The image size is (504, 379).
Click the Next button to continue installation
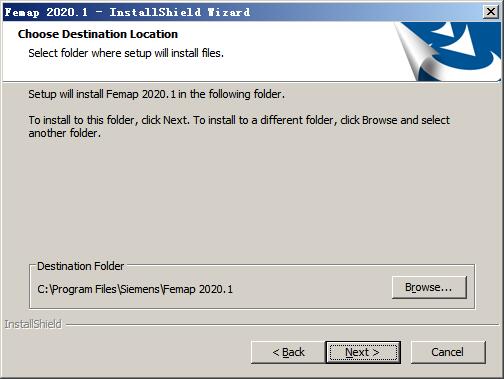[363, 352]
